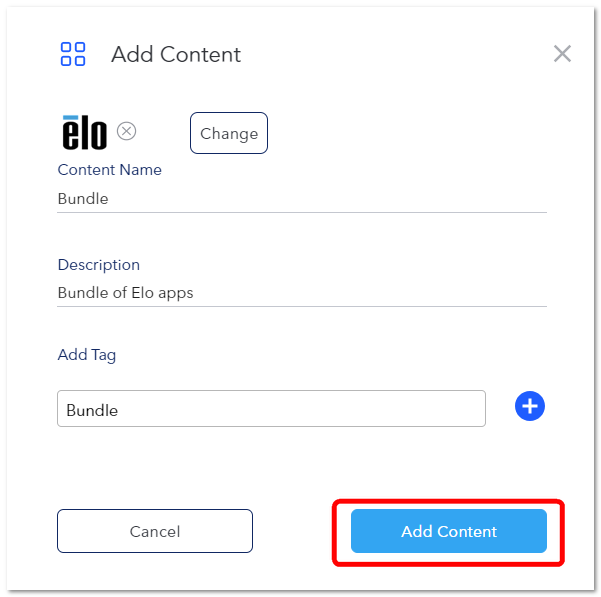Click the Cancel button

coord(155,531)
